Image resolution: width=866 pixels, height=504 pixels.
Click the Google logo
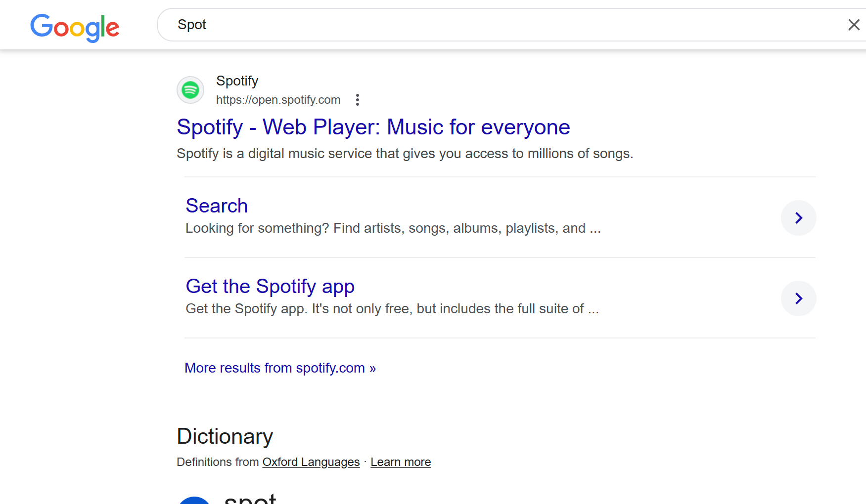point(75,27)
